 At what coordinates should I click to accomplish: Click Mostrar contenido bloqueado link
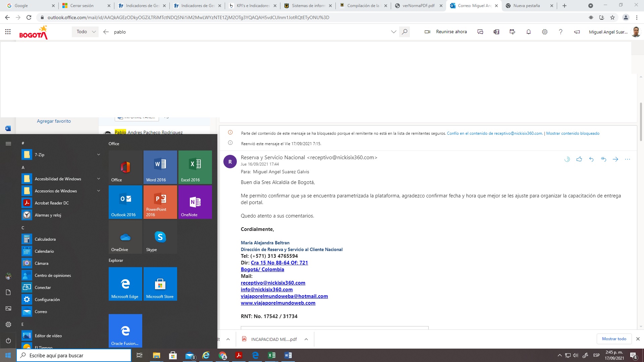[573, 133]
